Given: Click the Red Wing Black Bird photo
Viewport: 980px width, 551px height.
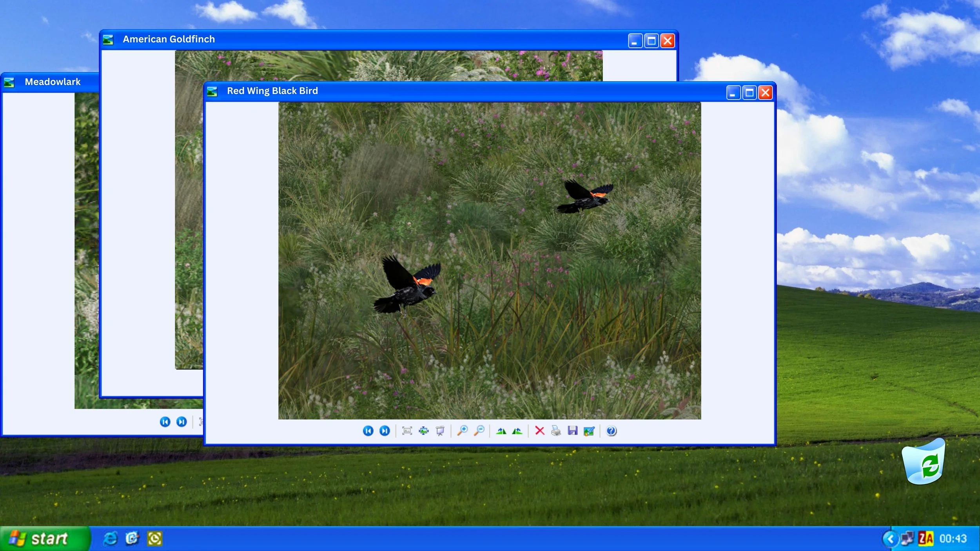Looking at the screenshot, I should tap(490, 261).
